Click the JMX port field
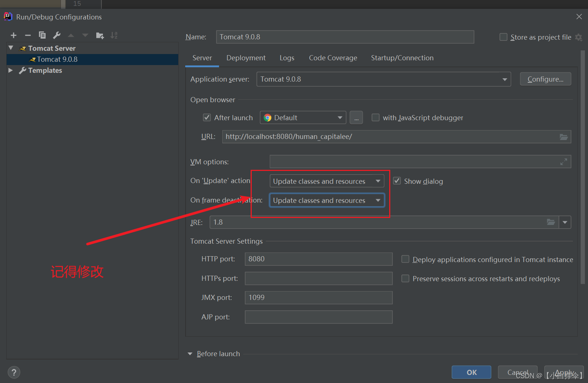The image size is (588, 383). pyautogui.click(x=319, y=298)
